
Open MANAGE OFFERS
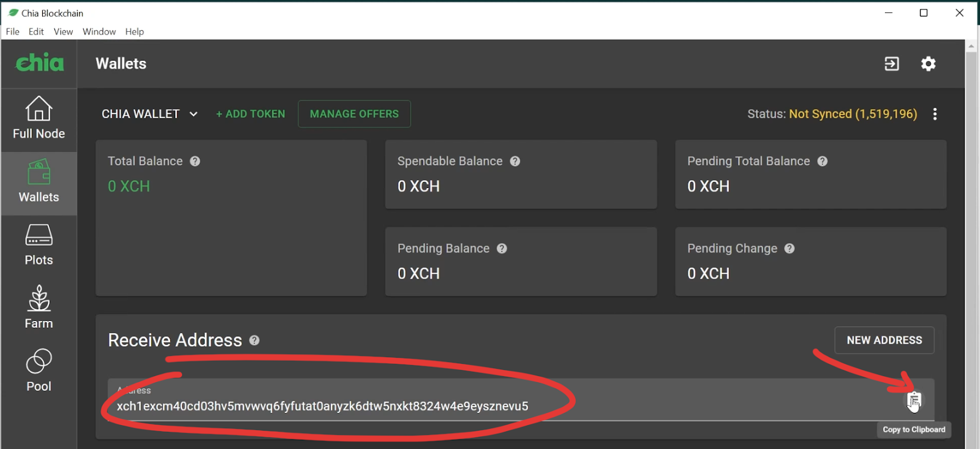click(354, 114)
